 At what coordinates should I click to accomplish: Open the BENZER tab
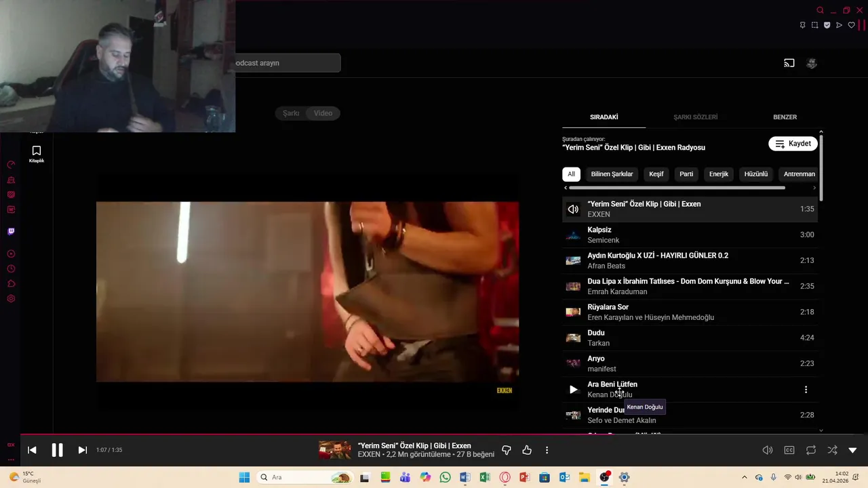click(785, 117)
